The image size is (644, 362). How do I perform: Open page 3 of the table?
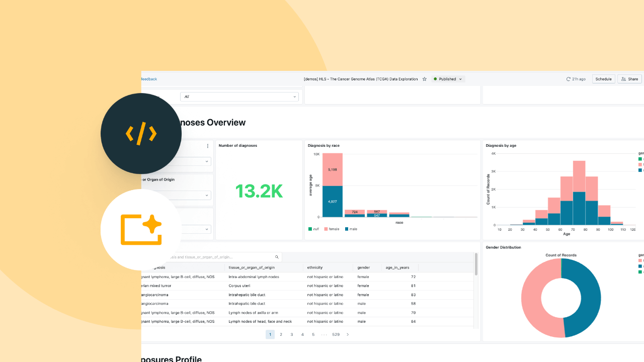(292, 334)
